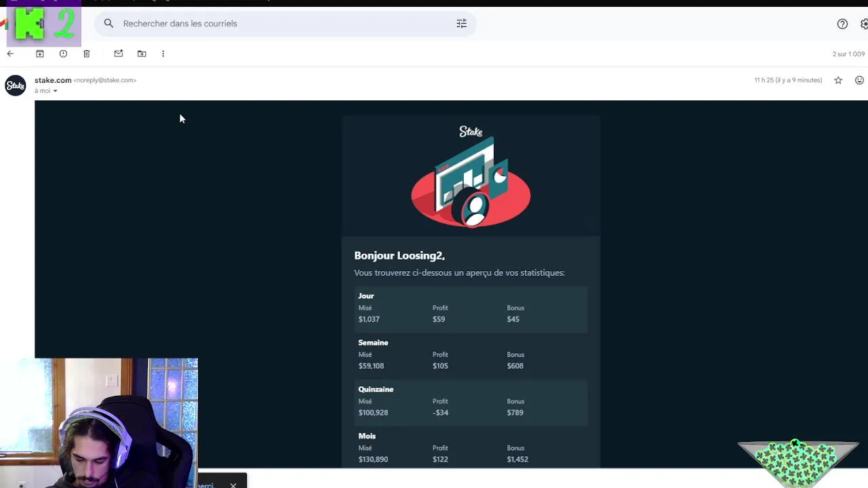Viewport: 868px width, 488px height.
Task: Click the Mois wagered value $130,890
Action: pos(373,460)
